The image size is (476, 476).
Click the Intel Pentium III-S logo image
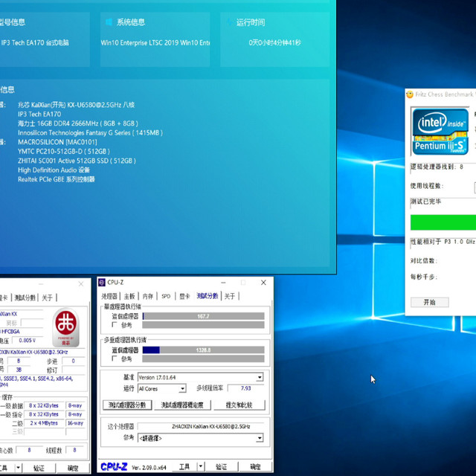point(441,132)
